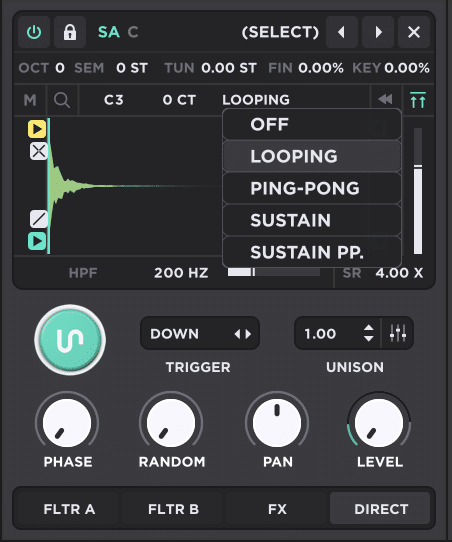
Task: Click the yellow play start marker
Action: tap(37, 129)
